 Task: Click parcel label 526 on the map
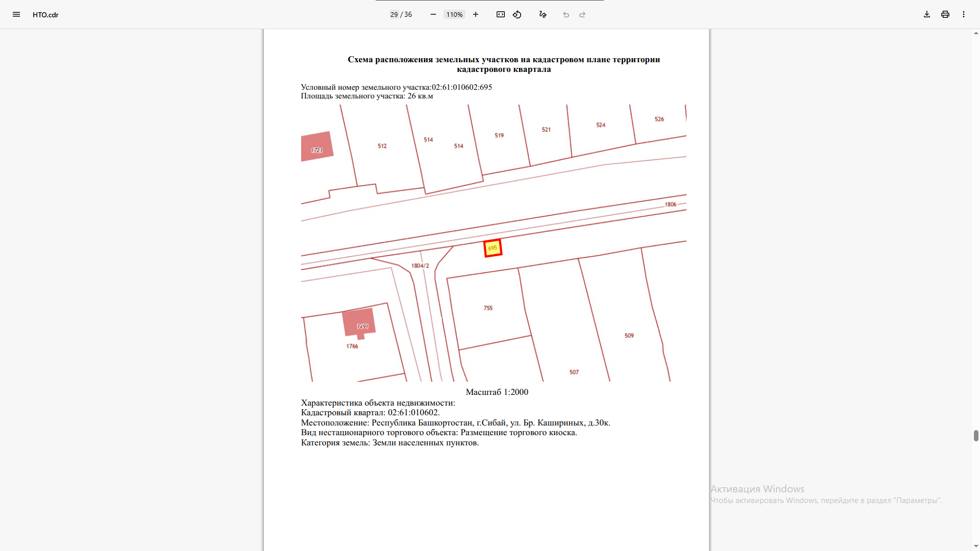click(659, 119)
